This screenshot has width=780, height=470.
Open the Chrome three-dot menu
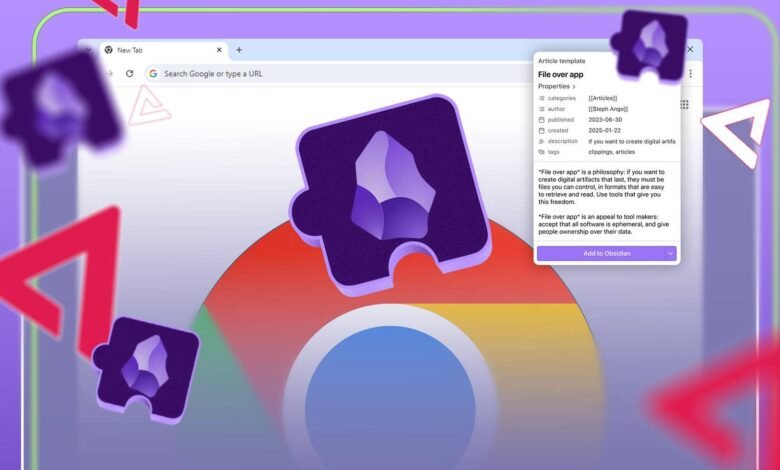click(x=690, y=74)
